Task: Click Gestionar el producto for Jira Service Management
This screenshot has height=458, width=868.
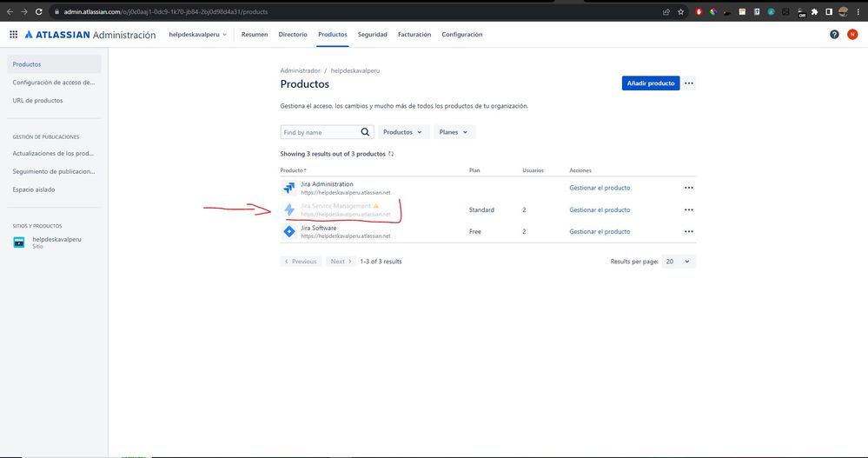Action: point(600,210)
